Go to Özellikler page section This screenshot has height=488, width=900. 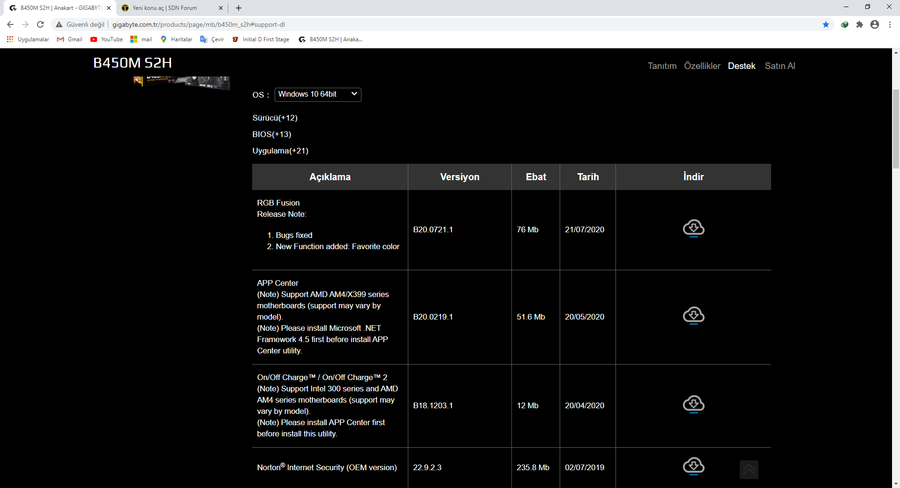click(x=701, y=66)
